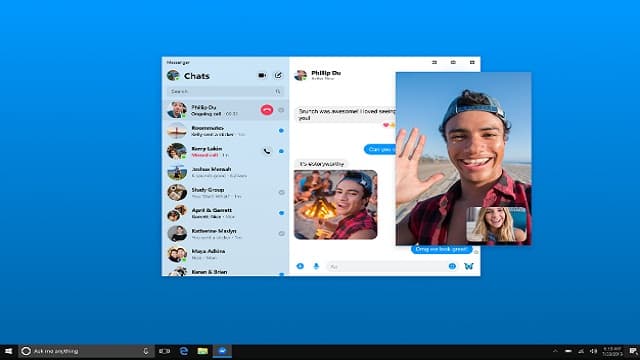Compose a new message with the pencil icon
This screenshot has height=360, width=640.
click(278, 76)
